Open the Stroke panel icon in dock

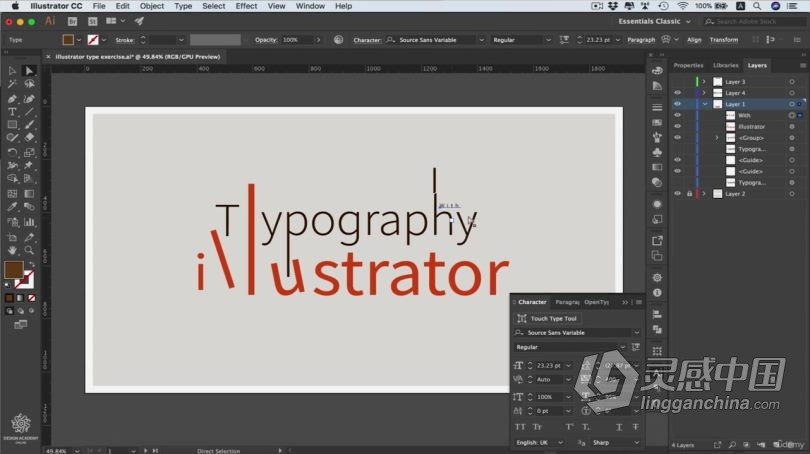(657, 107)
